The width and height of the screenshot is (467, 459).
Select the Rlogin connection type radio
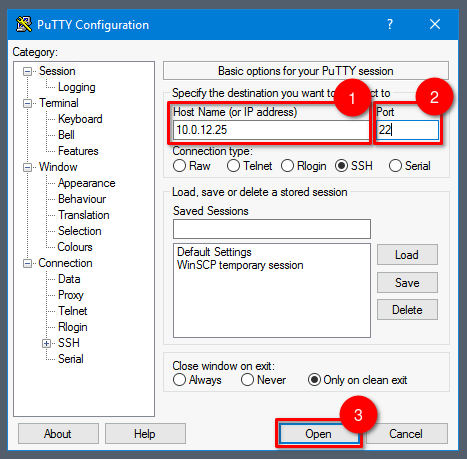pos(287,166)
